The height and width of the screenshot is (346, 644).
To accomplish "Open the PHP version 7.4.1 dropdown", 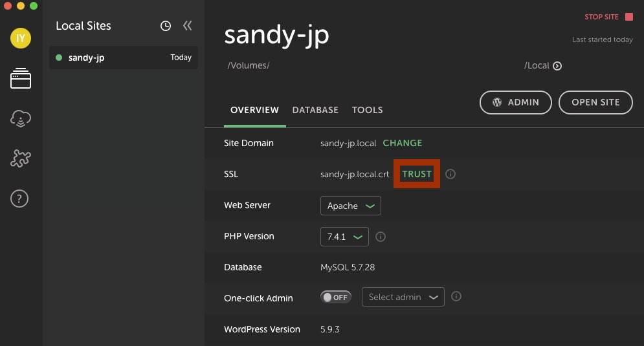I will coord(344,237).
